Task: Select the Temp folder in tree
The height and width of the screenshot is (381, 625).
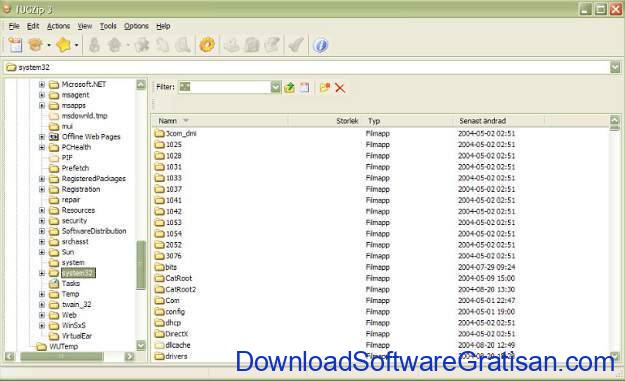Action: pyautogui.click(x=71, y=294)
